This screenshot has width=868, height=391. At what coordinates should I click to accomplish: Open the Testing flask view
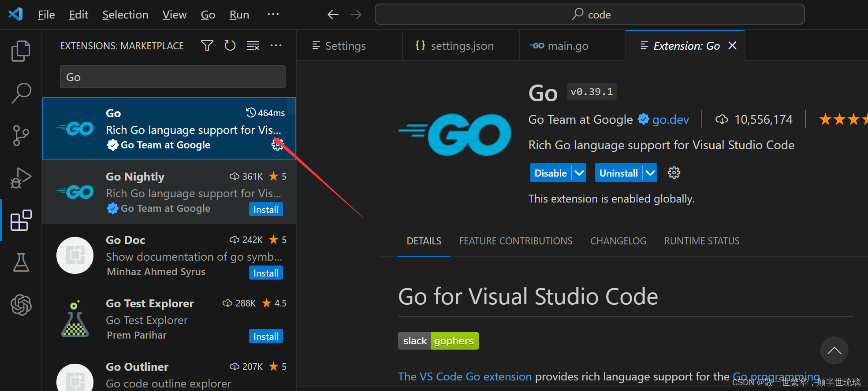21,262
